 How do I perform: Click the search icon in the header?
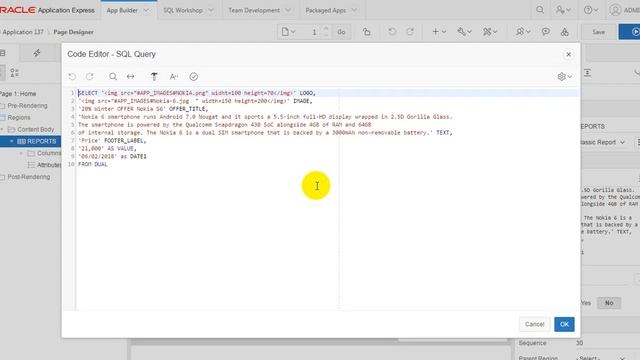(540, 10)
